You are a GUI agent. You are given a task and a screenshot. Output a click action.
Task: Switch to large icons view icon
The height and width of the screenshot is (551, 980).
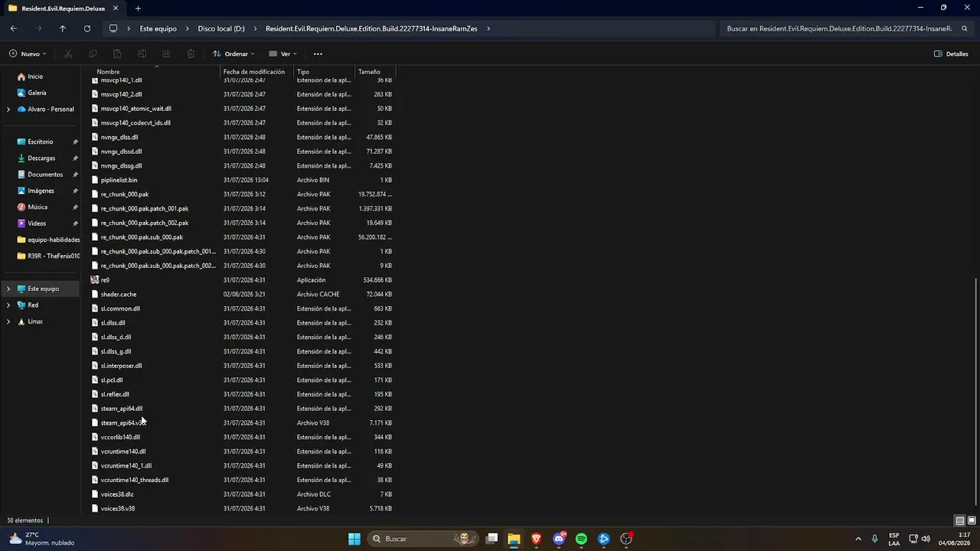coord(972,520)
